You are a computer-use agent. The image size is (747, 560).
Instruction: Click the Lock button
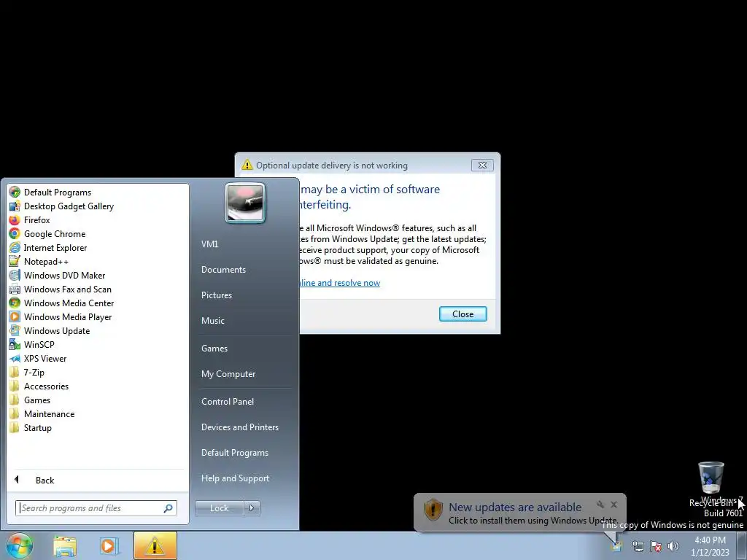(x=219, y=508)
